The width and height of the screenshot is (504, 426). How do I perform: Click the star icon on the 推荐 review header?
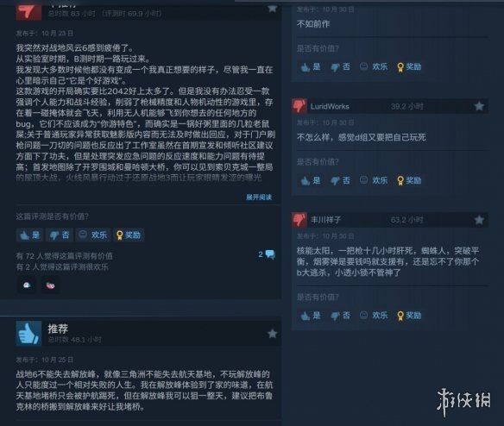click(272, 334)
